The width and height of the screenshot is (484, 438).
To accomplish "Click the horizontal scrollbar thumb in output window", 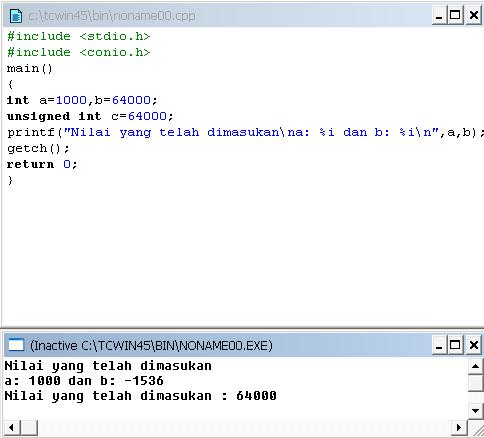I will coord(29,428).
